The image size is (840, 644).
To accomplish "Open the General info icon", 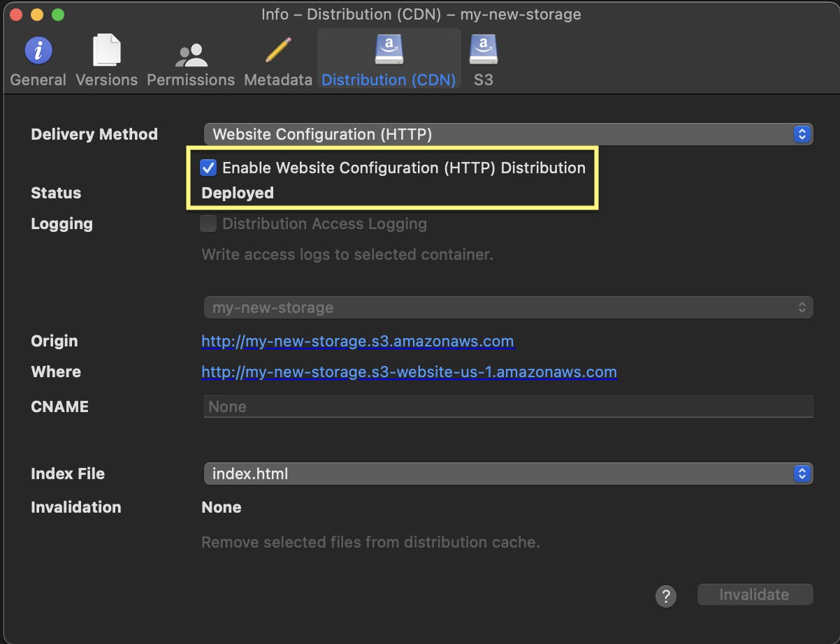I will (38, 51).
